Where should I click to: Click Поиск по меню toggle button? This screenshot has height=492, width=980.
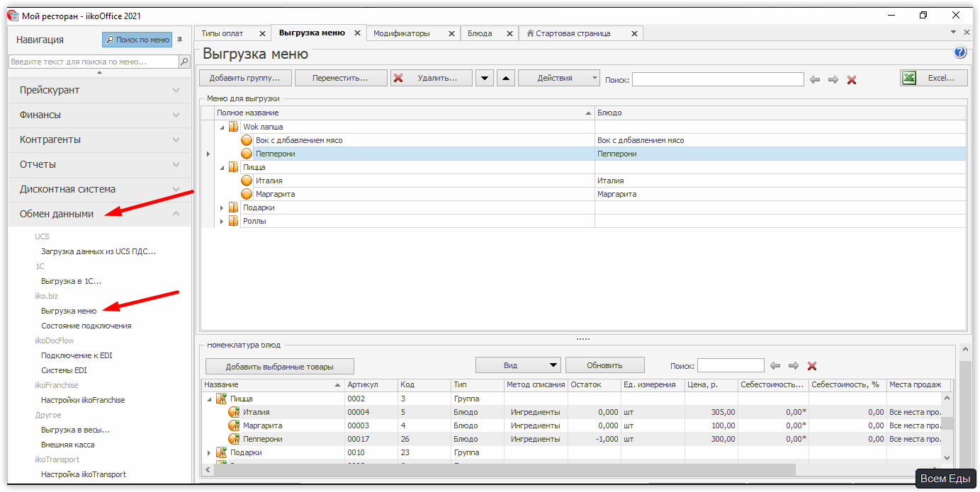137,40
